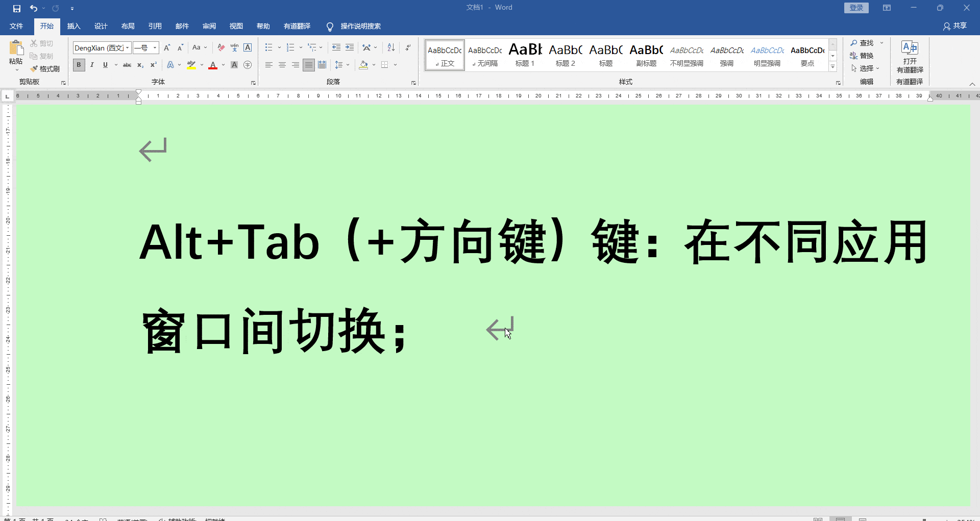Open the Font dialog launcher

pyautogui.click(x=253, y=83)
